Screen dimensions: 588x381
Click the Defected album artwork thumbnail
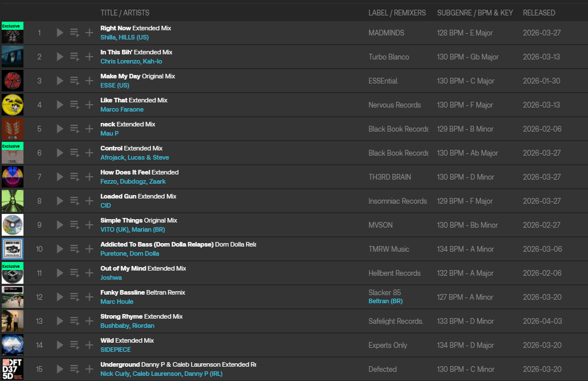pos(13,369)
